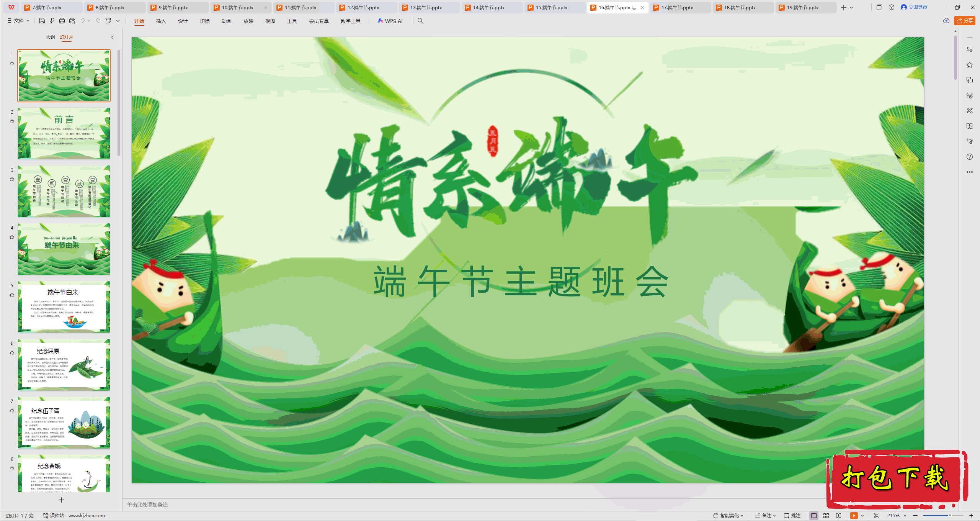This screenshot has height=521, width=980.
Task: Switch to Reading view book icon
Action: click(839, 516)
